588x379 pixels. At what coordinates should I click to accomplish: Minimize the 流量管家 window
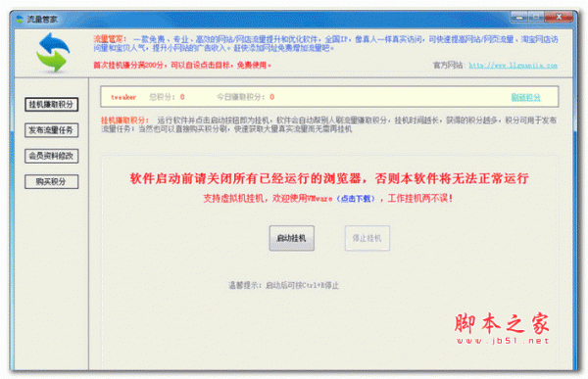519,18
